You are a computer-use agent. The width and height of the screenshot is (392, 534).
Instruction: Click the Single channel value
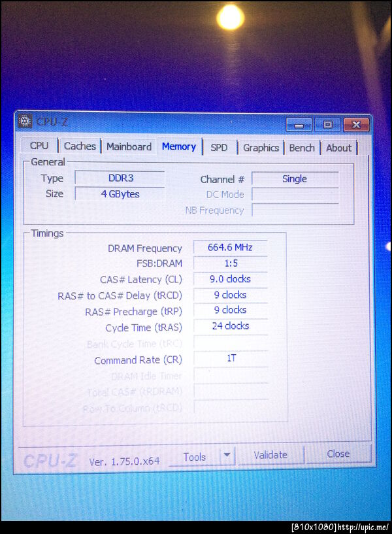[x=295, y=179]
